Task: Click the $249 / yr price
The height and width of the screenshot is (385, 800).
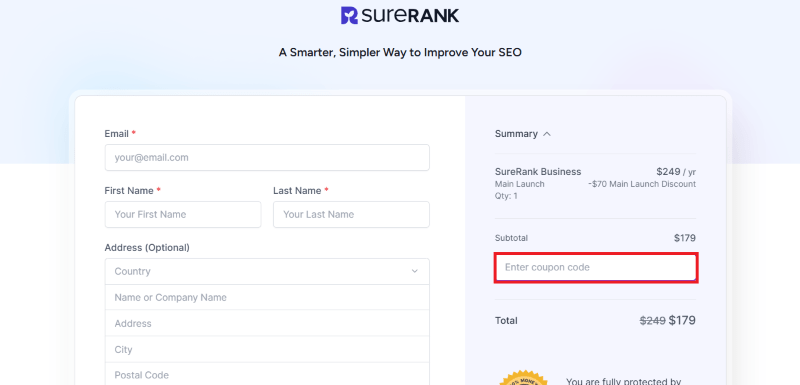Action: (x=676, y=172)
